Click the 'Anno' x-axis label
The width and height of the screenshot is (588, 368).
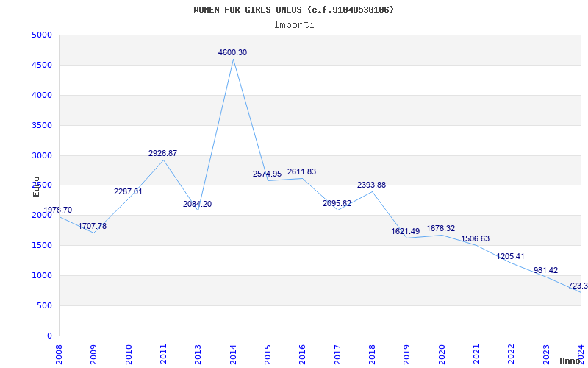pos(569,361)
